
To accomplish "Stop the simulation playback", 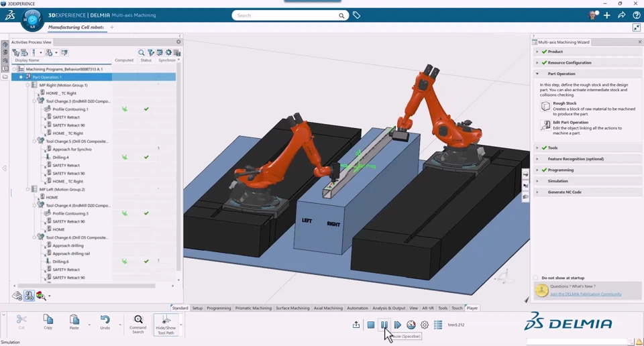I will click(x=371, y=325).
